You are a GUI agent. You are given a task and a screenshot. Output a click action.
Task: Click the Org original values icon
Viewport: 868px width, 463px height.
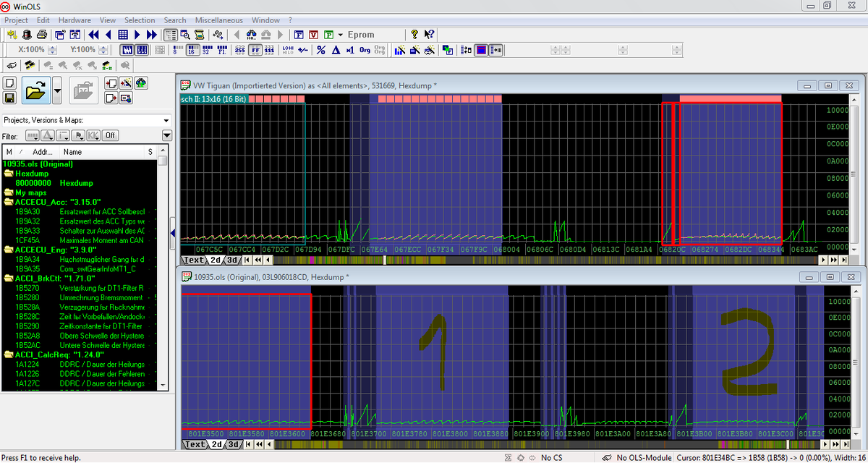tap(365, 50)
